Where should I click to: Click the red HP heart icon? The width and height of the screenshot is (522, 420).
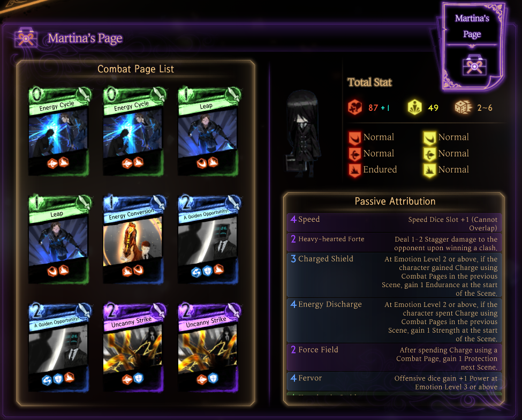point(355,107)
